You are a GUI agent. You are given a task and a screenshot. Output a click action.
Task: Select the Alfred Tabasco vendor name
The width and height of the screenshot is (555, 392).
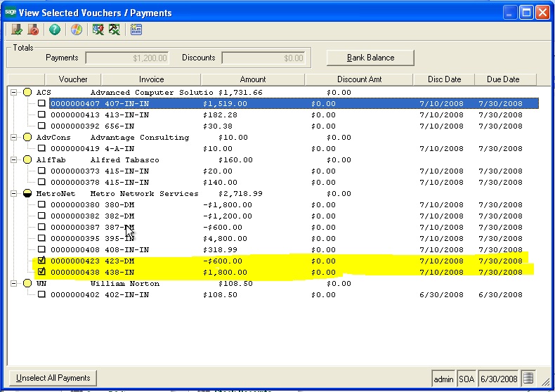(x=124, y=160)
